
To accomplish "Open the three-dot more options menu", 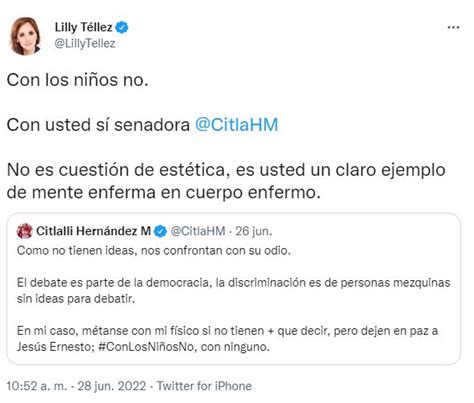I will pyautogui.click(x=453, y=27).
